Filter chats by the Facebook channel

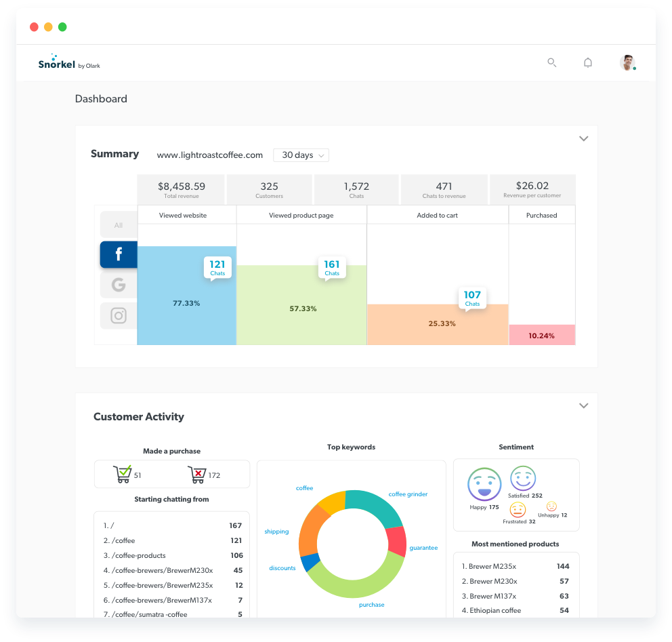(119, 254)
